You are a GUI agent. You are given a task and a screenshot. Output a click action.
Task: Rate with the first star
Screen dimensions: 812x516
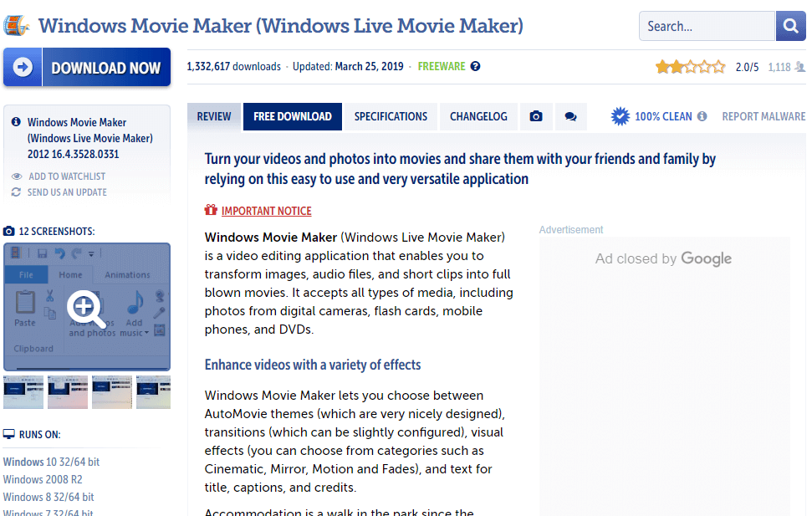[x=662, y=67]
